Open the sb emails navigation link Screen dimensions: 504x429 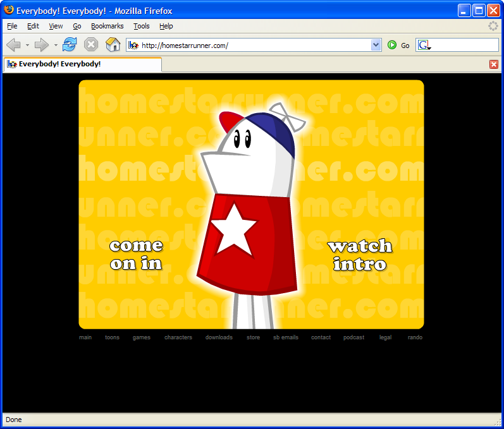[x=286, y=337]
